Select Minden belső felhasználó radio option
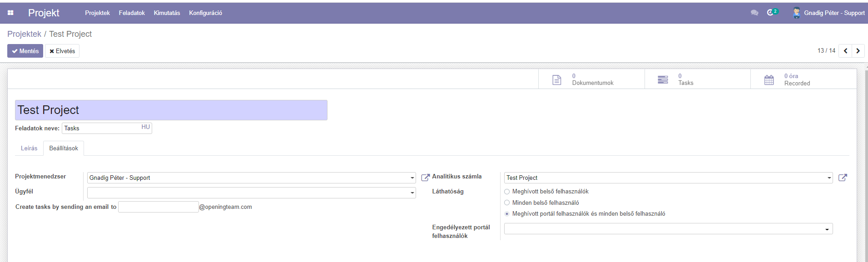 (x=507, y=203)
